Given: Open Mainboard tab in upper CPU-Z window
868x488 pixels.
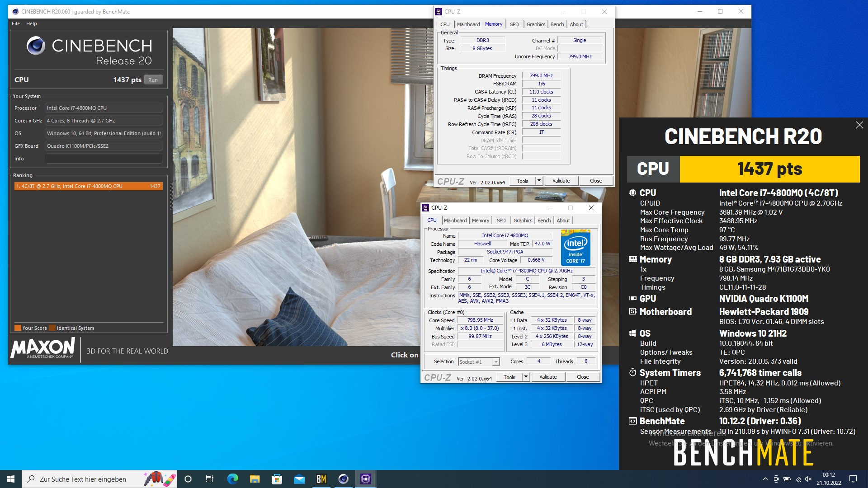Looking at the screenshot, I should pyautogui.click(x=468, y=24).
